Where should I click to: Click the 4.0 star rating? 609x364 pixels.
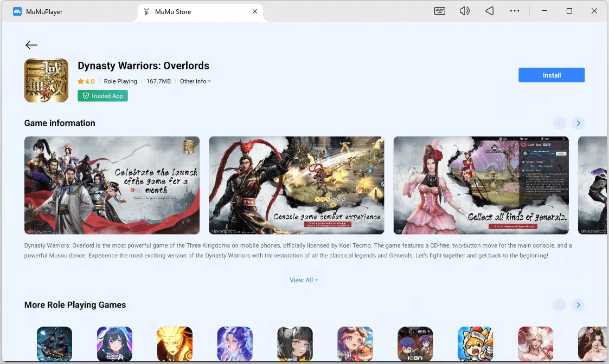point(86,81)
